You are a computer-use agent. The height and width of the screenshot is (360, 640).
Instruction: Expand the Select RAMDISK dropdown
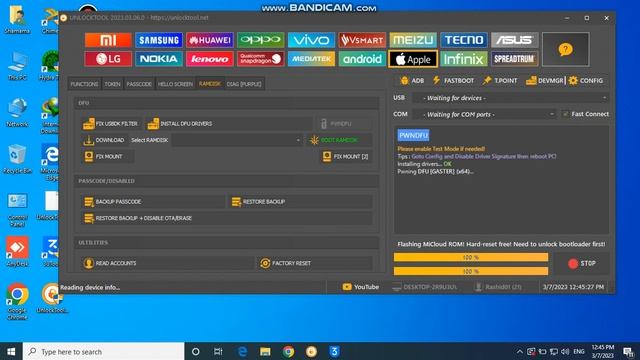pos(298,140)
